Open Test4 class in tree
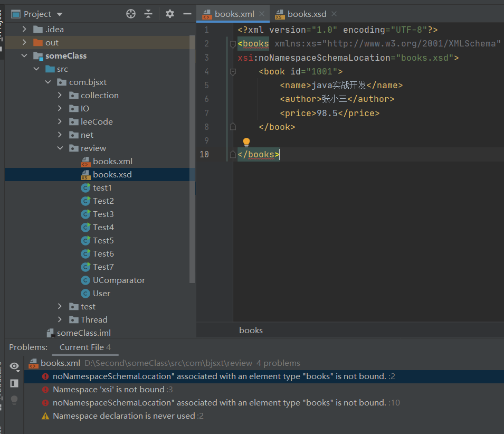The width and height of the screenshot is (504, 434). 97,227
